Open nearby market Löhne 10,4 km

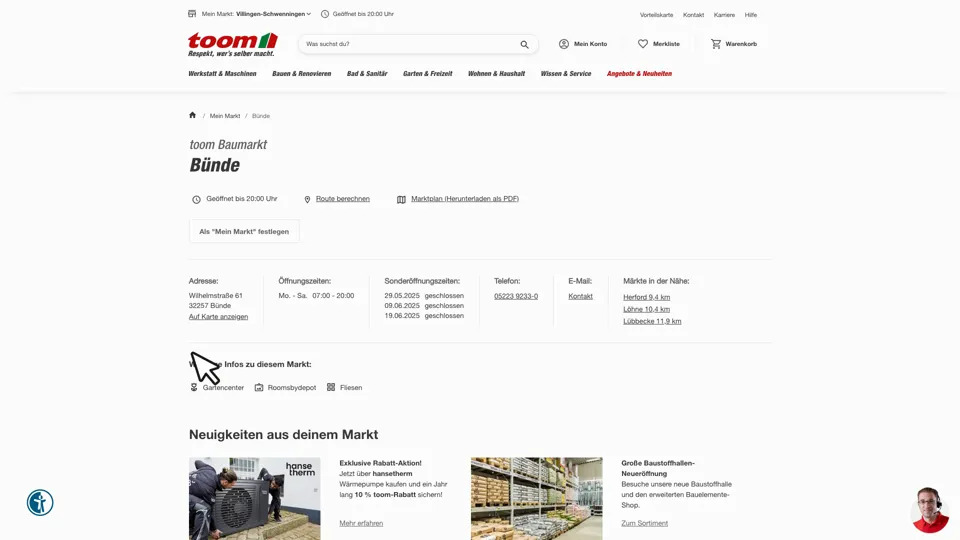click(647, 310)
